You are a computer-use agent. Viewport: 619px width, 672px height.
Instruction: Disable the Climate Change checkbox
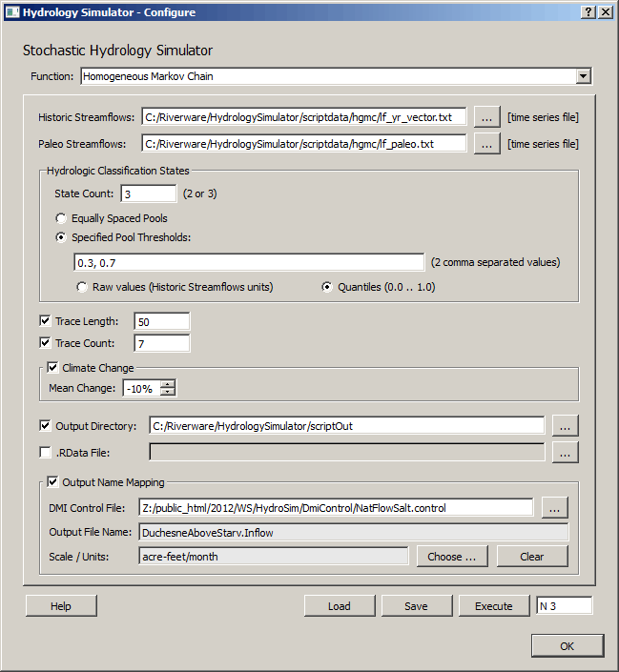pos(52,368)
